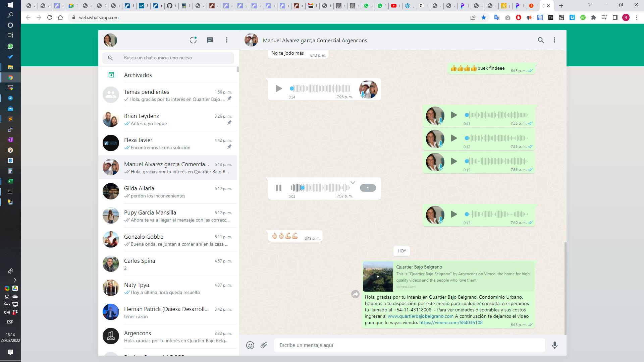
Task: Play the 0:41 sent voice message
Action: (x=454, y=115)
